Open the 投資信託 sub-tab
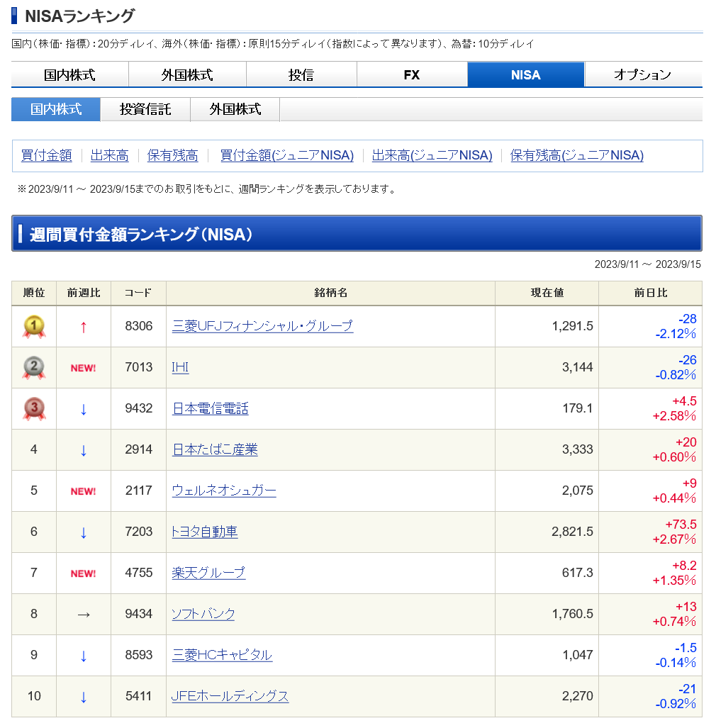Viewport: 716px width, 728px height. pyautogui.click(x=145, y=109)
